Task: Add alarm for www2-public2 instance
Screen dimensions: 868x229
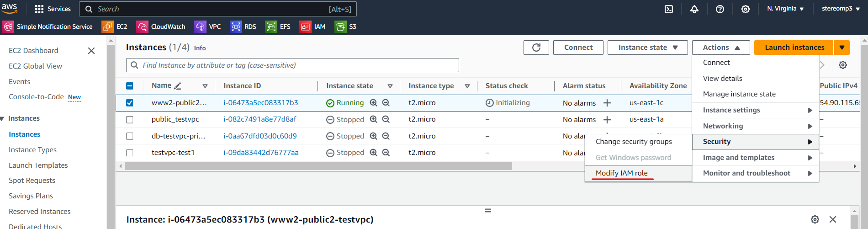Action: click(607, 103)
